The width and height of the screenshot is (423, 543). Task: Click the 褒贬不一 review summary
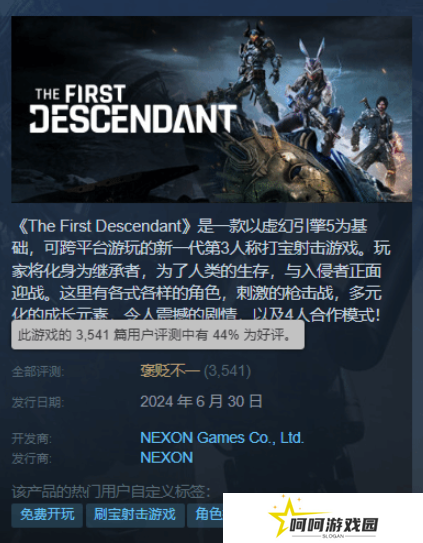tap(170, 371)
